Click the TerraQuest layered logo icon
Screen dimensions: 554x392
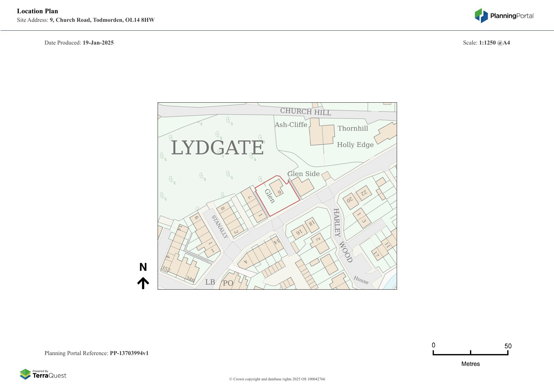(25, 374)
